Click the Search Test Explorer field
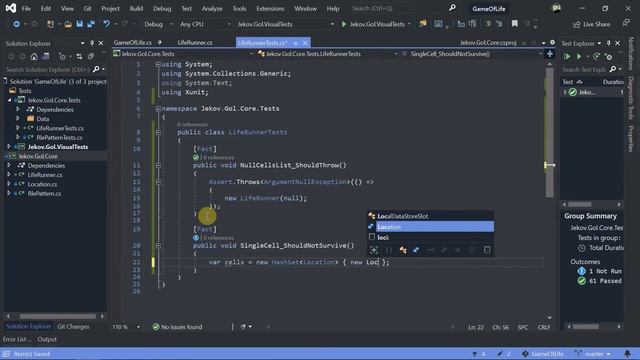Image resolution: width=640 pixels, height=360 pixels. (x=584, y=69)
